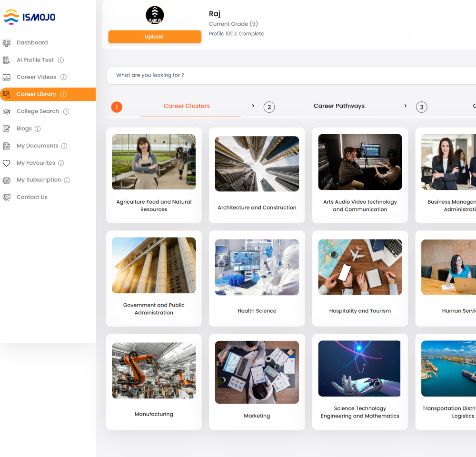
Task: Switch to the Career Pathways tab
Action: tap(339, 106)
